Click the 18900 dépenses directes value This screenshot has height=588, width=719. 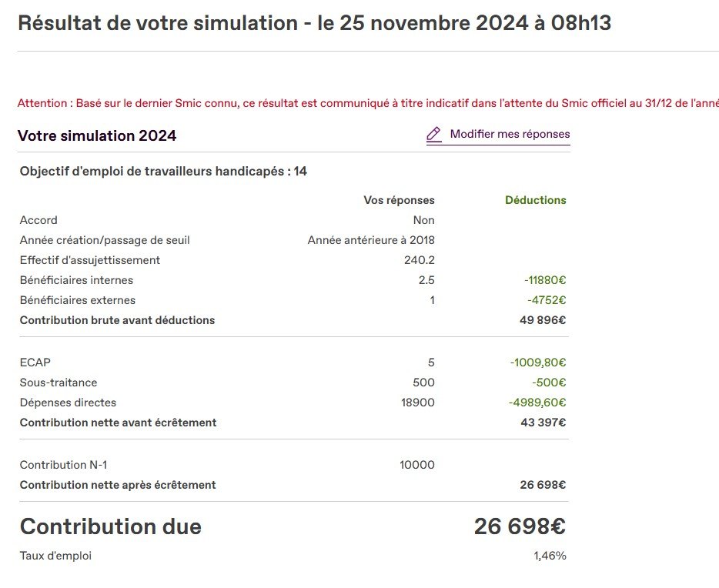(x=418, y=403)
